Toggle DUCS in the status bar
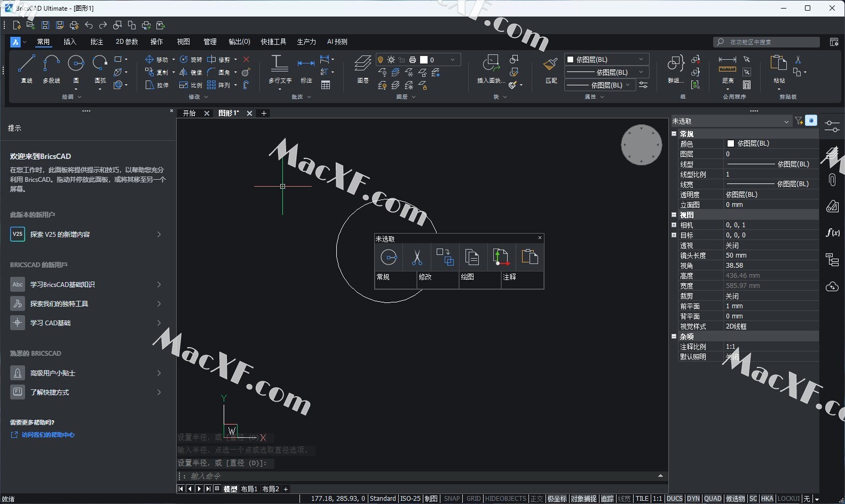845x504 pixels. tap(675, 499)
